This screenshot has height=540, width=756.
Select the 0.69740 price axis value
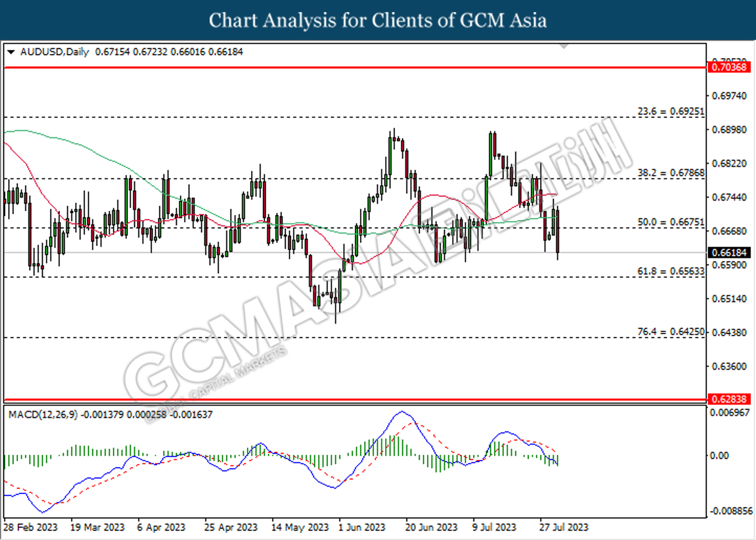729,96
